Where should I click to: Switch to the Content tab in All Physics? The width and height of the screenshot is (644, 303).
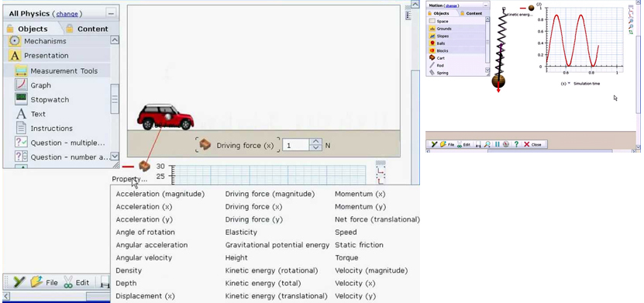point(92,29)
